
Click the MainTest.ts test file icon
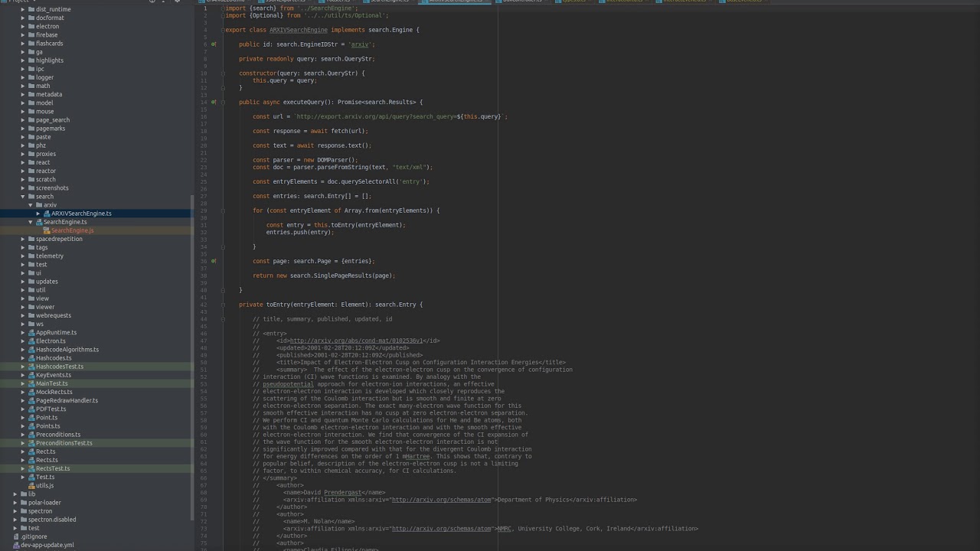31,383
